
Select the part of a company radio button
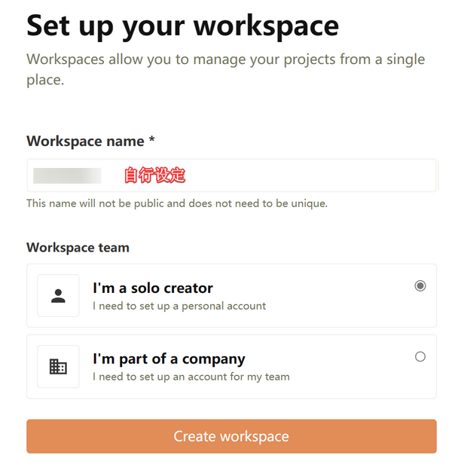[420, 356]
